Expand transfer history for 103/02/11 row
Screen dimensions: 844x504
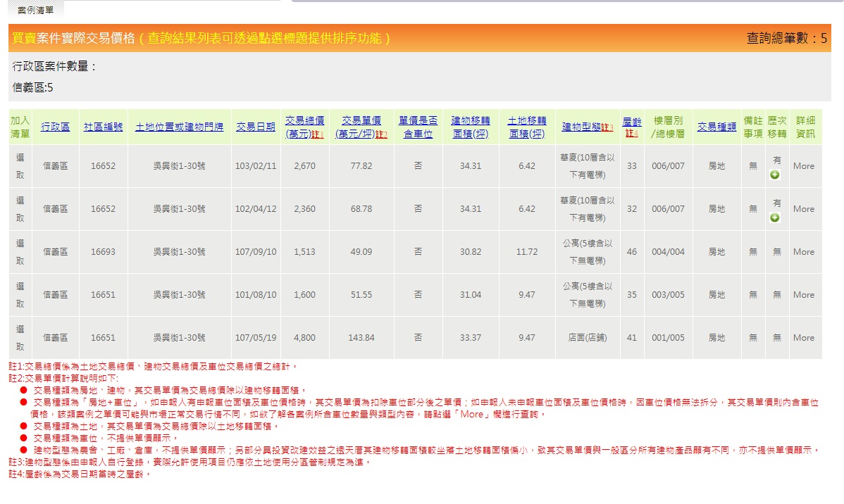point(775,175)
